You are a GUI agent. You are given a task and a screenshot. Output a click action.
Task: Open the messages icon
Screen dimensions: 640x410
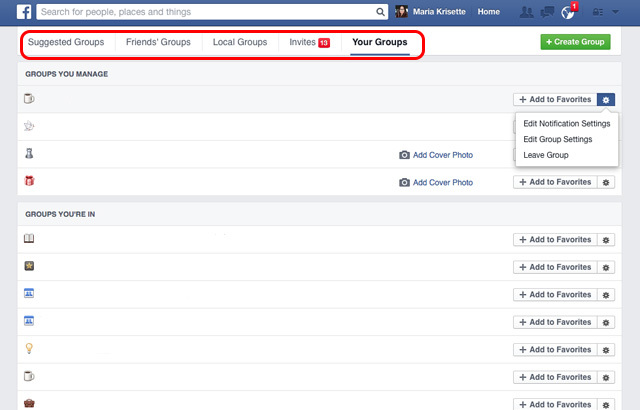547,12
